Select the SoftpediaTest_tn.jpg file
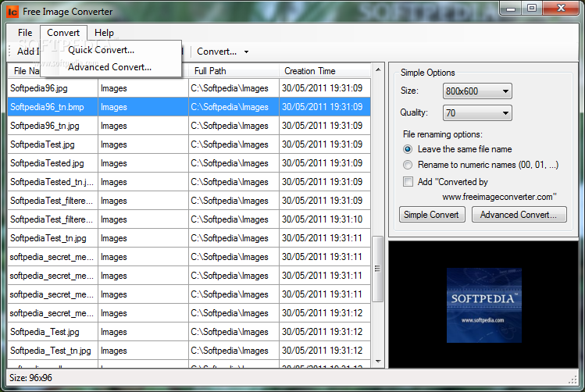 coord(52,238)
